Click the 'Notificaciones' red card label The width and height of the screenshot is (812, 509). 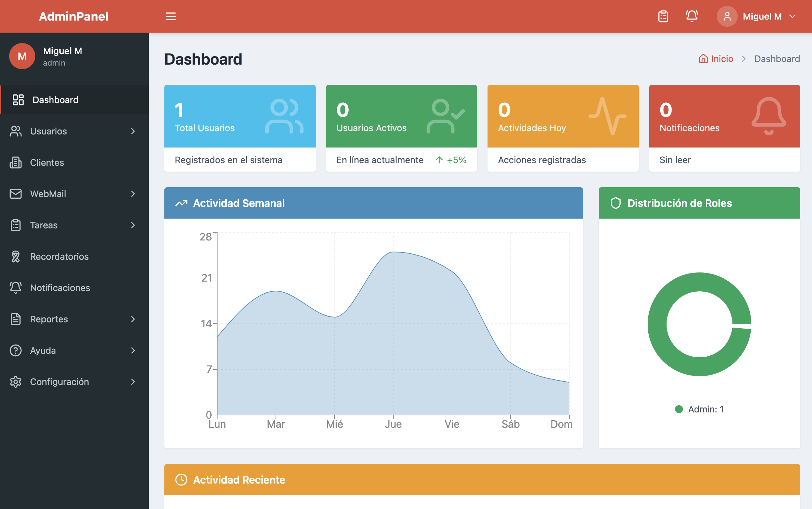click(689, 128)
